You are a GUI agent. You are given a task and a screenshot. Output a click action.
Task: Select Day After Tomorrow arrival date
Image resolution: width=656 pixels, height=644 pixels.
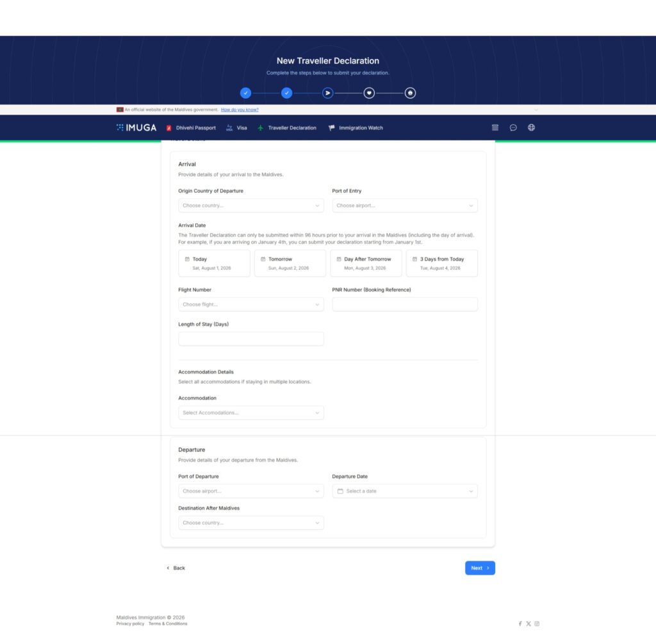pyautogui.click(x=366, y=263)
